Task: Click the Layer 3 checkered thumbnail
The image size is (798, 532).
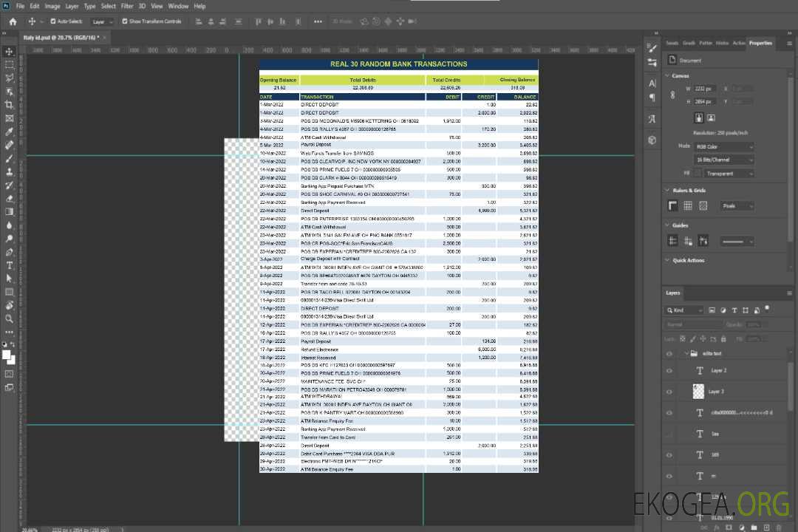Action: pos(698,392)
